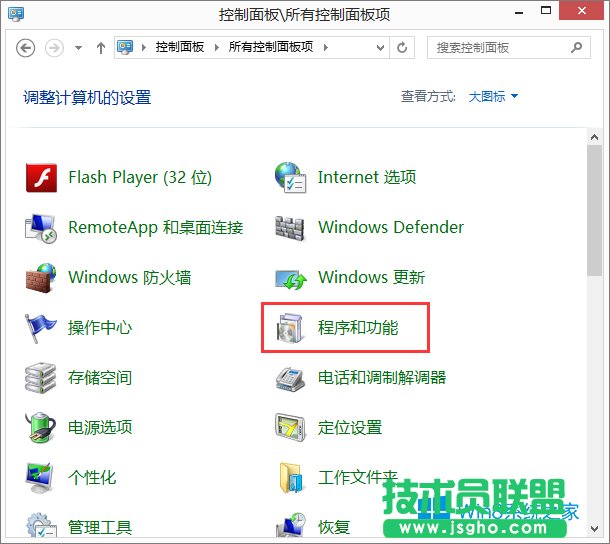Viewport: 610px width, 544px height.
Task: Open the RemoteApp 和桌面连接 icon
Action: 41,228
